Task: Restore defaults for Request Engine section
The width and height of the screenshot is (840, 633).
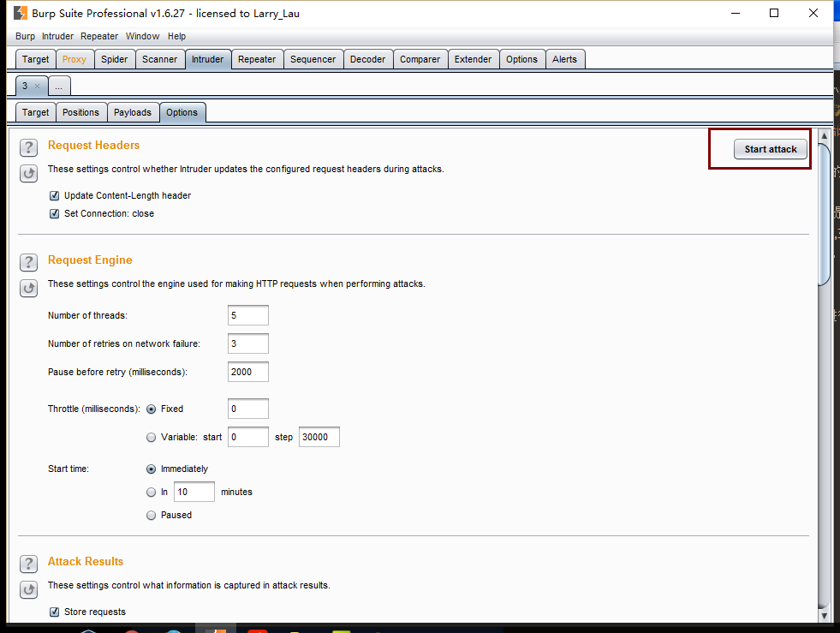Action: pyautogui.click(x=29, y=288)
